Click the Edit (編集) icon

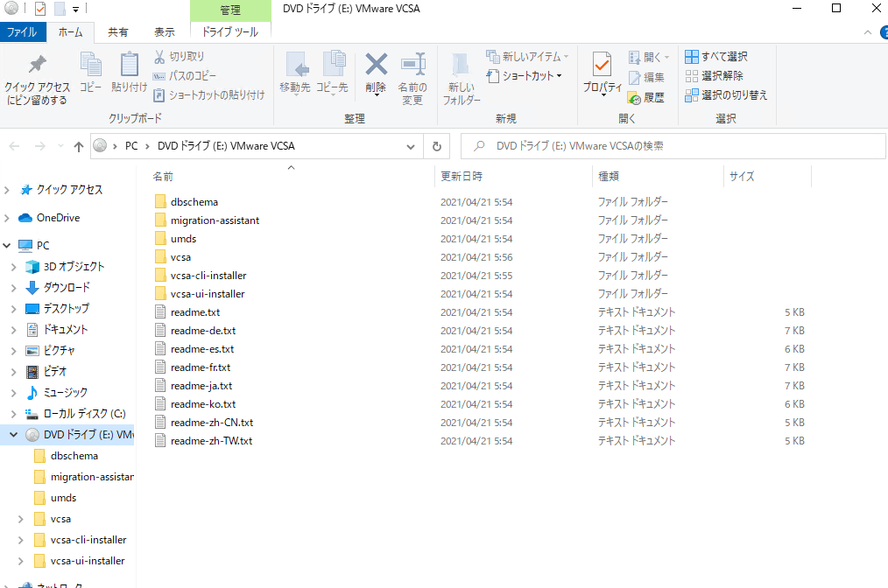(634, 78)
